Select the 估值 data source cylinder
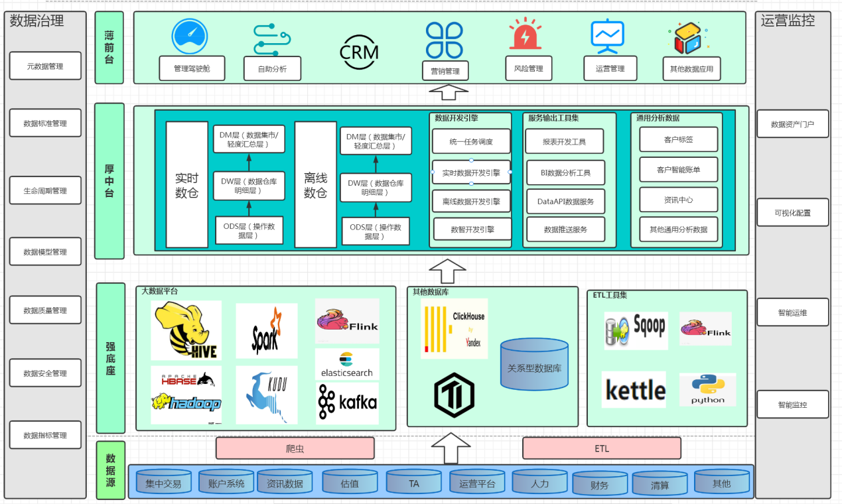842x504 pixels. click(350, 482)
